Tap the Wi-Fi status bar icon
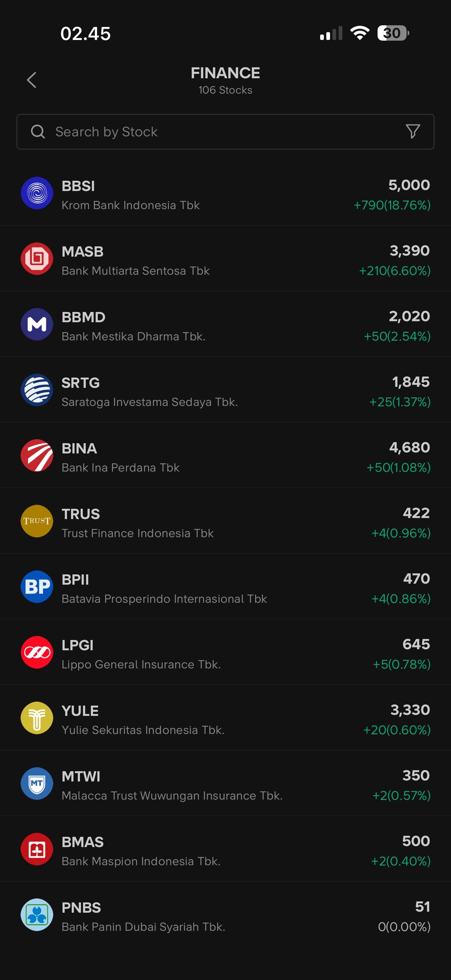Screen dimensions: 451x980 tap(360, 33)
